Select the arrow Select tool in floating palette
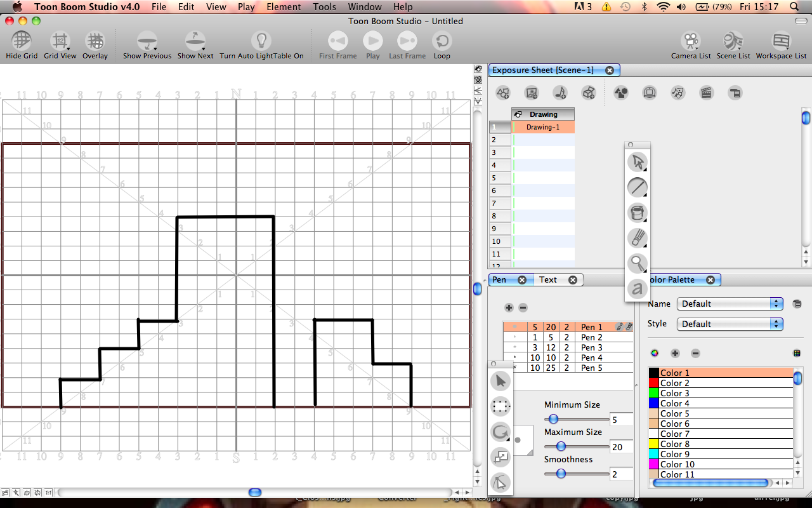812x508 pixels. pos(637,162)
